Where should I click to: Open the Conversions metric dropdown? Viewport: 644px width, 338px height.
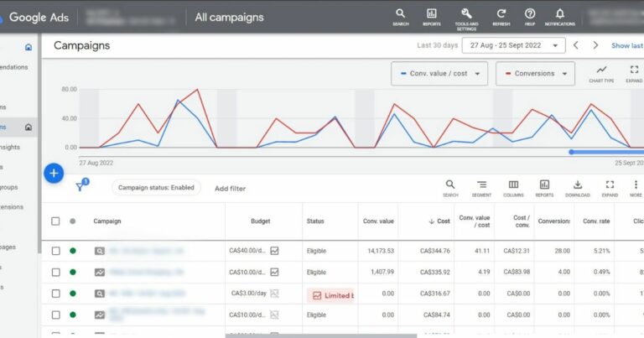coord(535,74)
